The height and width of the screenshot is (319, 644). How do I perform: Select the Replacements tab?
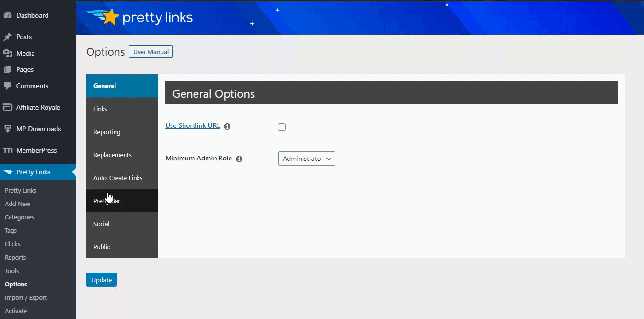[x=113, y=155]
